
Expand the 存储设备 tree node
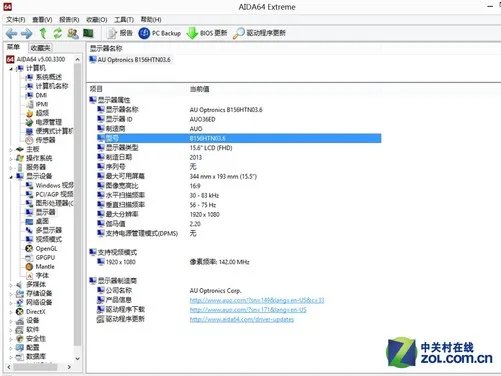(x=11, y=294)
